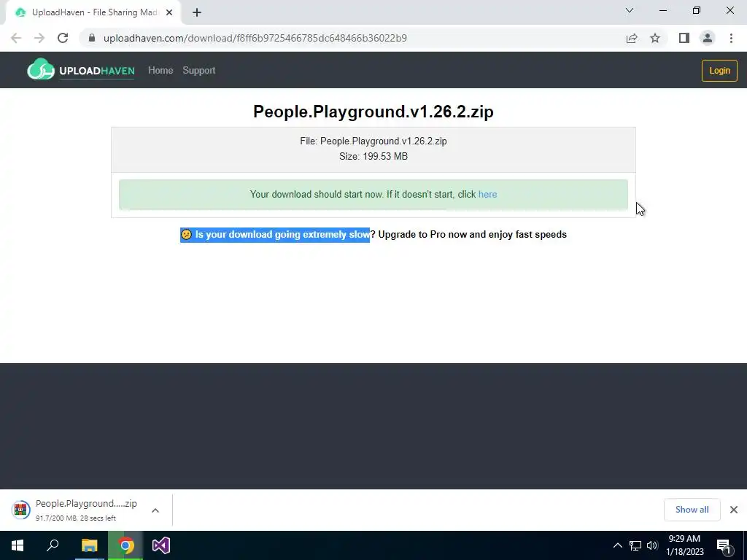Open the browser side panel icon
The height and width of the screenshot is (560, 747).
coord(684,38)
